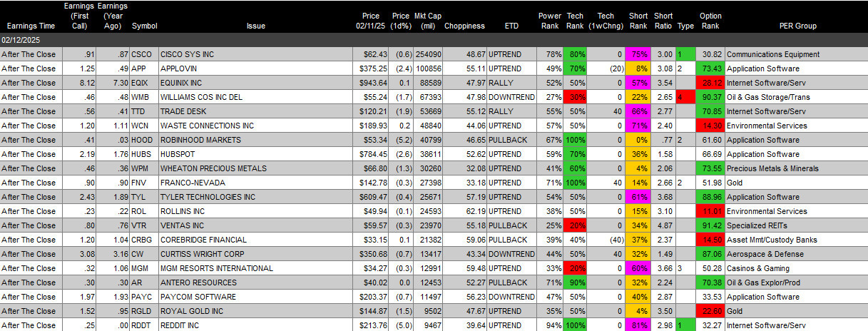Click the (40) Tech 1wChng cell

pos(607,240)
